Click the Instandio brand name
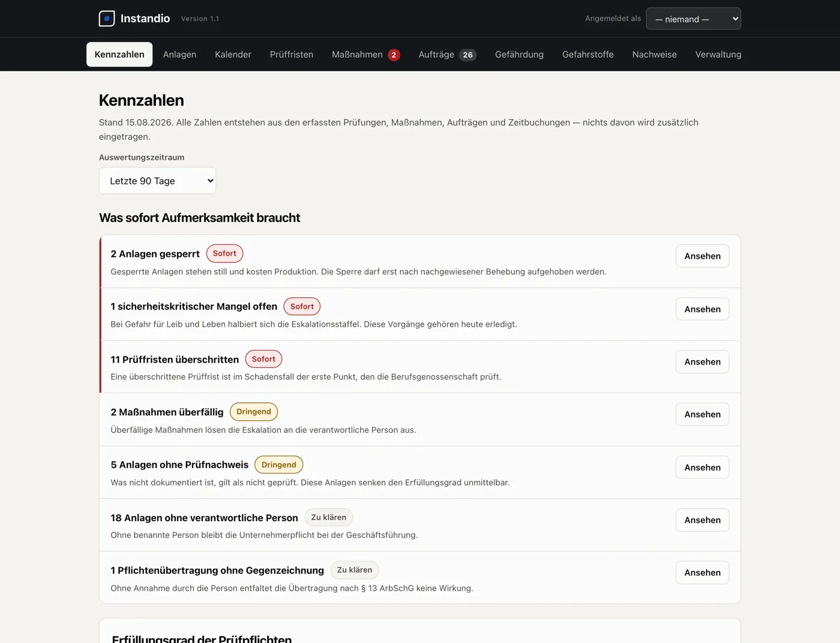The height and width of the screenshot is (643, 840). 145,19
